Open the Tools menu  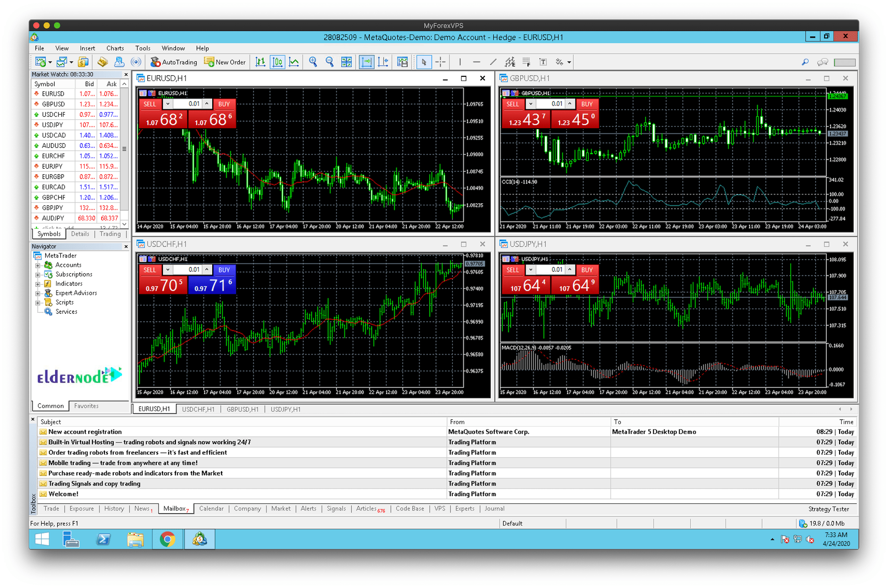(143, 48)
